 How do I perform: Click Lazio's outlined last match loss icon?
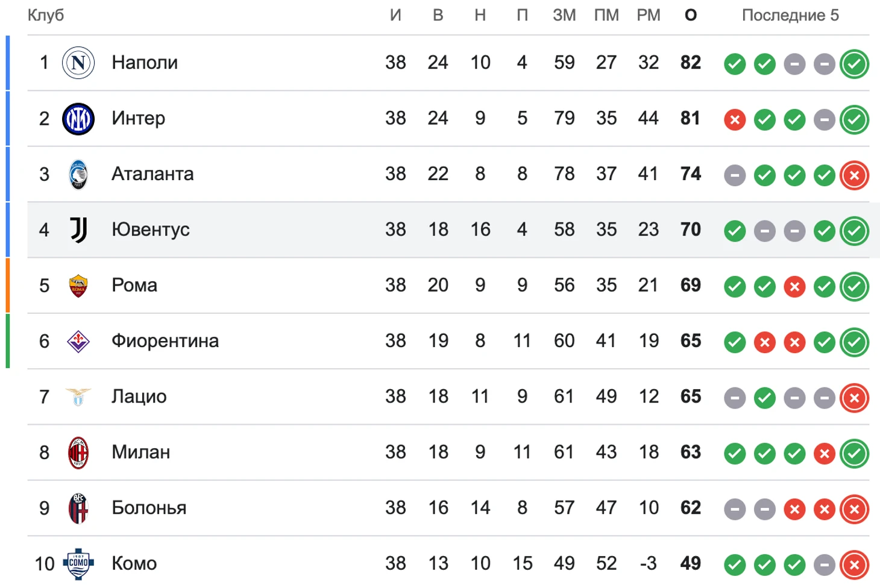pyautogui.click(x=854, y=398)
